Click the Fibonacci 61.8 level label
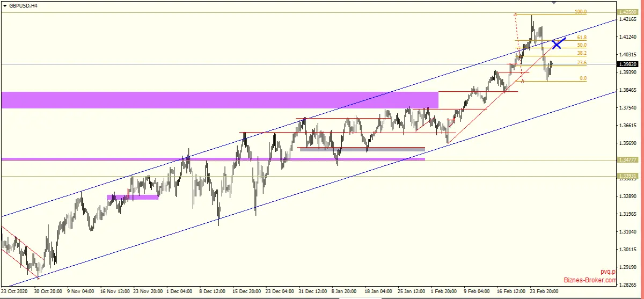The height and width of the screenshot is (299, 644). [x=582, y=38]
